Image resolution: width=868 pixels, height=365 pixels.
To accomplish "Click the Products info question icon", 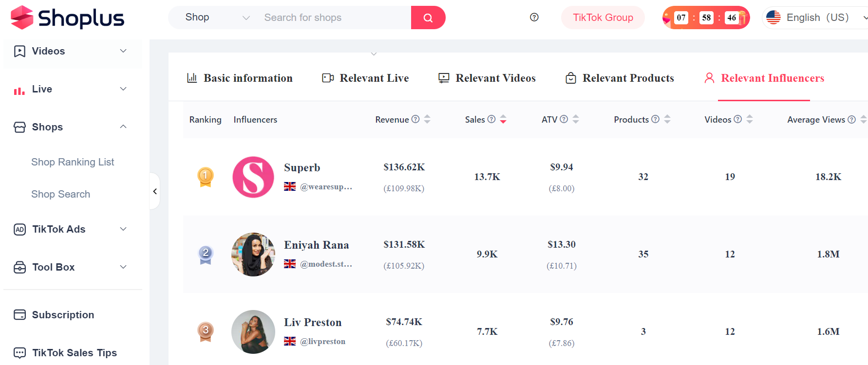I will [x=656, y=119].
